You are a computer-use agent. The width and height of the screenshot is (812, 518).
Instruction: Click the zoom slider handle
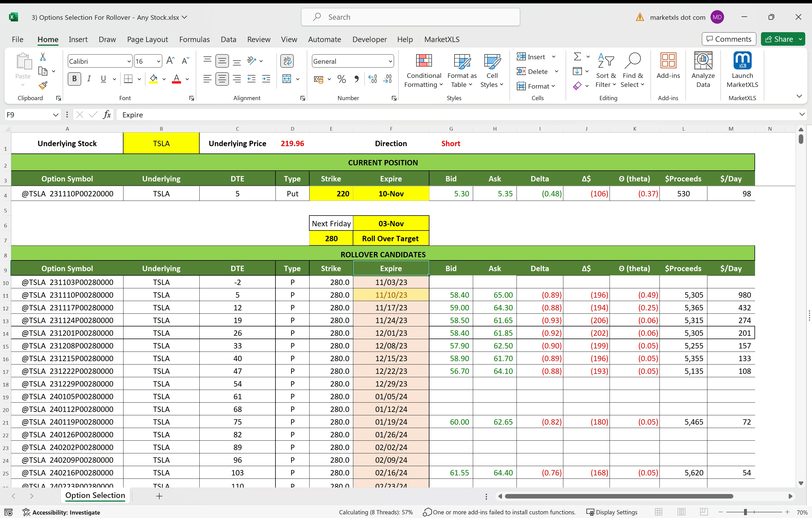(x=745, y=512)
